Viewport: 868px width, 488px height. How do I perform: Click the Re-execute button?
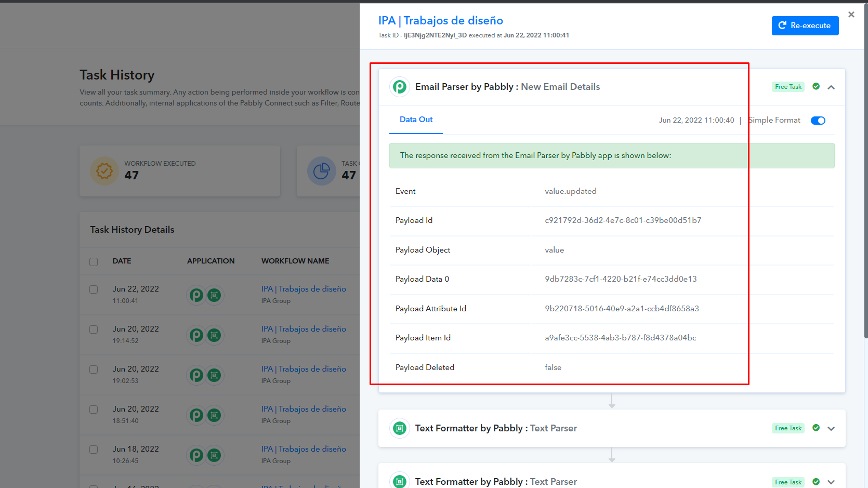805,25
